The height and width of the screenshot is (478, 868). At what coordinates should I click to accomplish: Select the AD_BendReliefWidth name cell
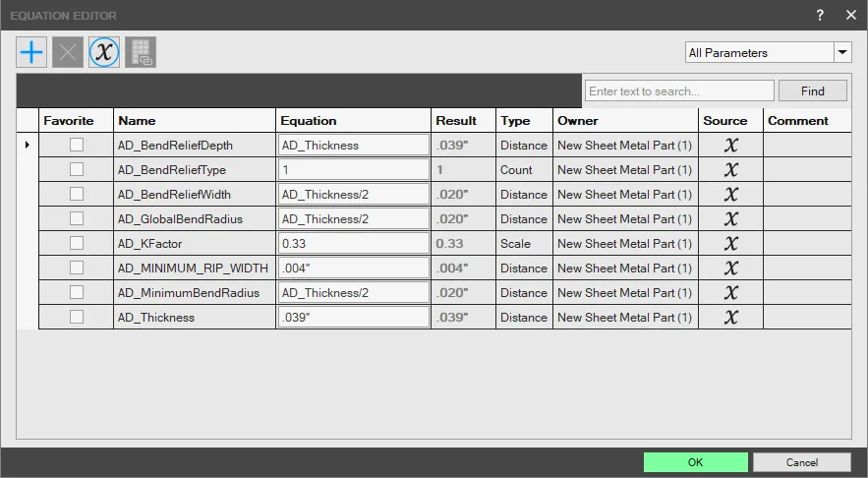pyautogui.click(x=195, y=195)
